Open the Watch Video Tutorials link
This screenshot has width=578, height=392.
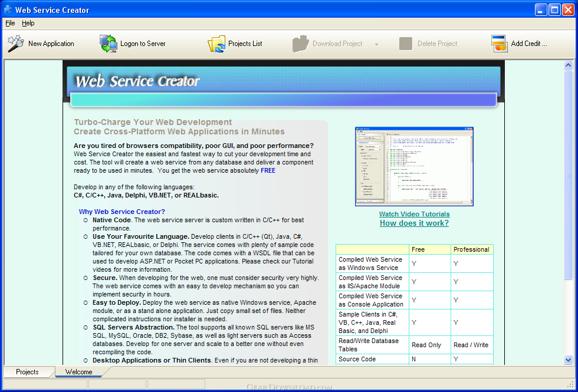point(414,214)
